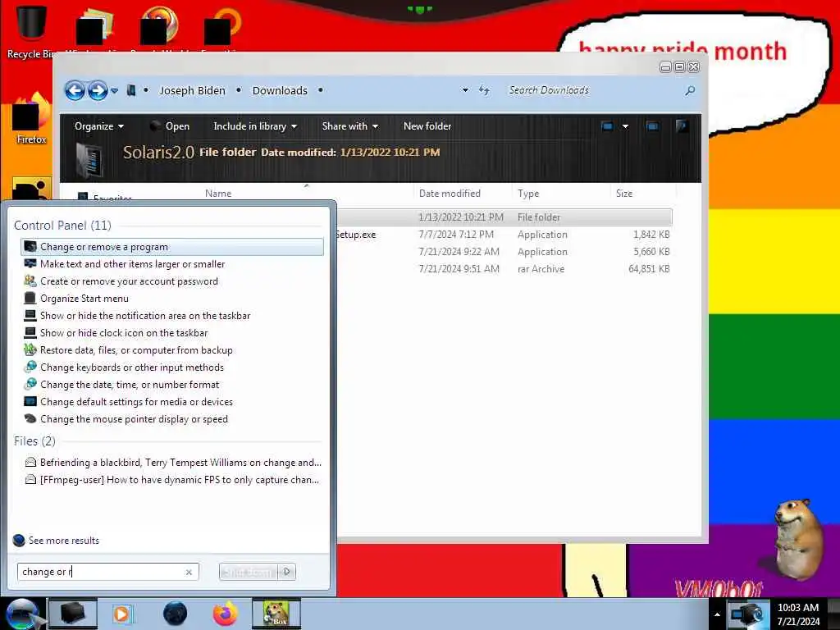Image resolution: width=840 pixels, height=630 pixels.
Task: Open Restore data, files, or computer from backup
Action: click(x=172, y=349)
